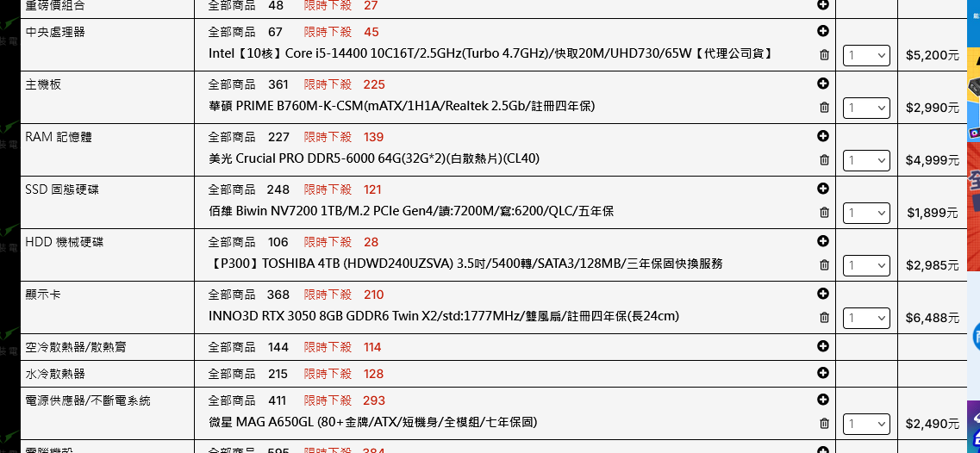Delete the Intel Core i5-14400 item

[x=824, y=55]
